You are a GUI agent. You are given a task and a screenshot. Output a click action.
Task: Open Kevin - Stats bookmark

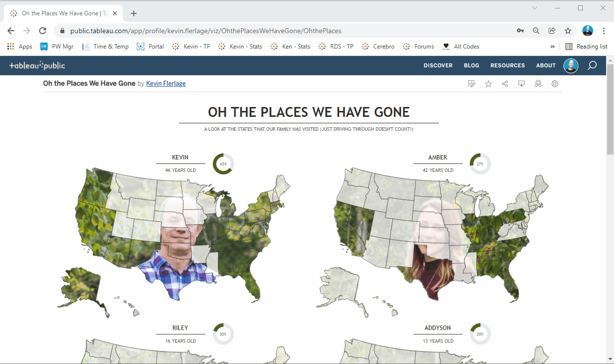tap(240, 47)
